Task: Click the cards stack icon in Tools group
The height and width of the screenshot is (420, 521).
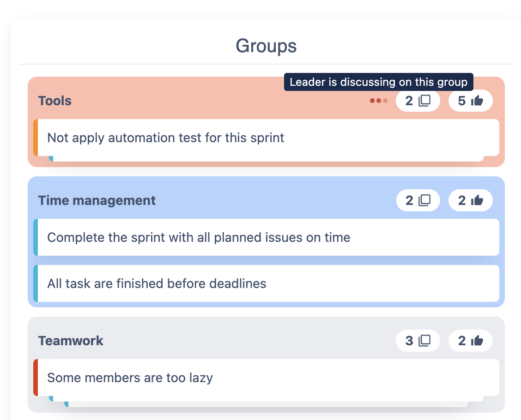Action: tap(424, 101)
